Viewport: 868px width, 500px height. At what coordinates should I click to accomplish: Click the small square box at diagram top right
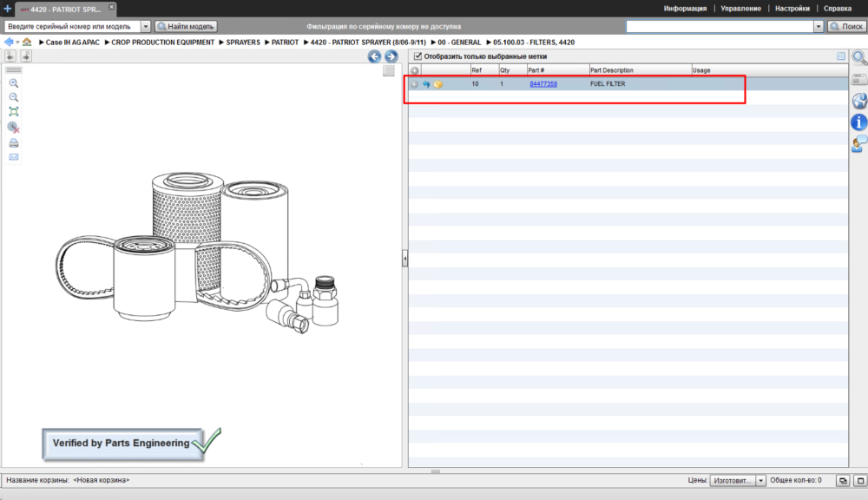pos(389,71)
